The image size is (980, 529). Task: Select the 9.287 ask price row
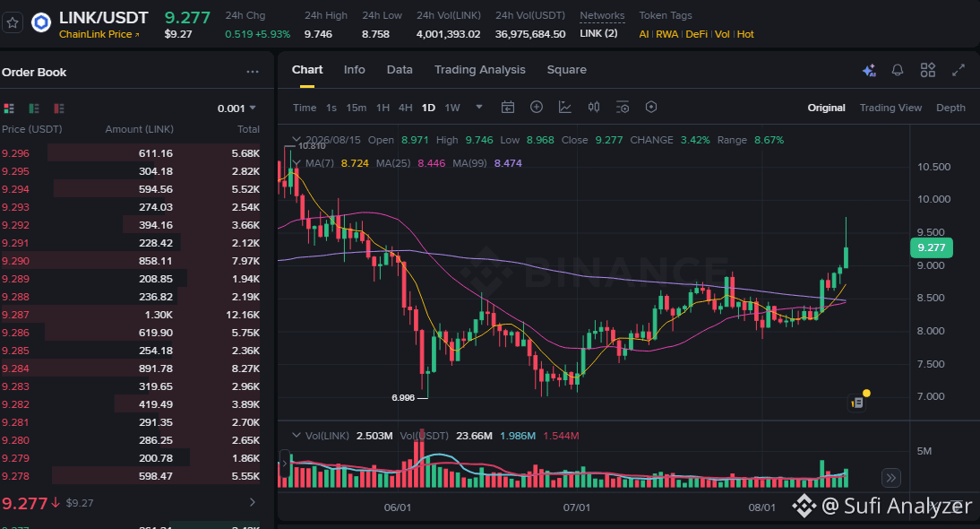click(x=131, y=315)
